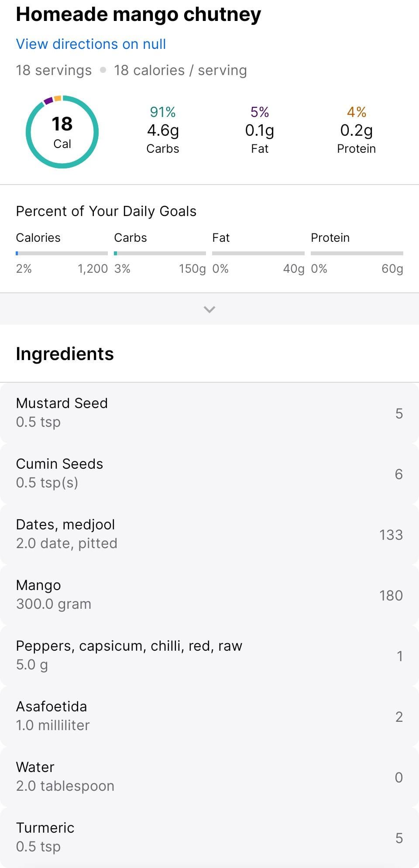This screenshot has width=419, height=868.
Task: Expand the daily goals chevron
Action: click(209, 309)
